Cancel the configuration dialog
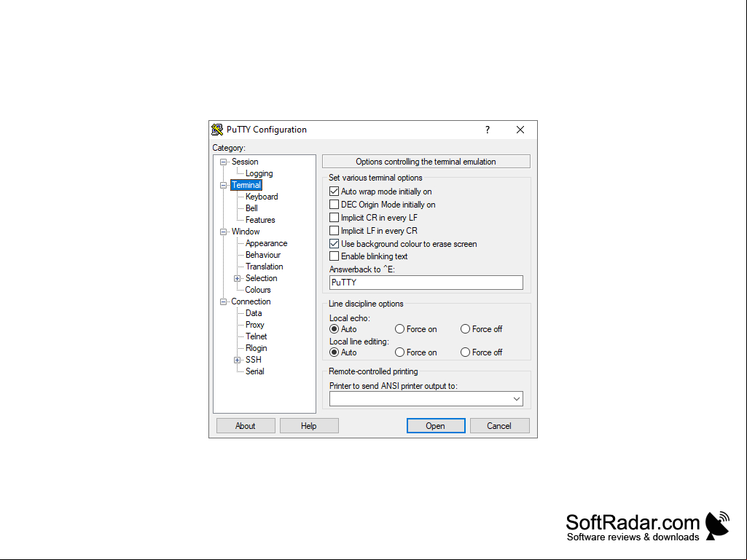 [x=500, y=426]
